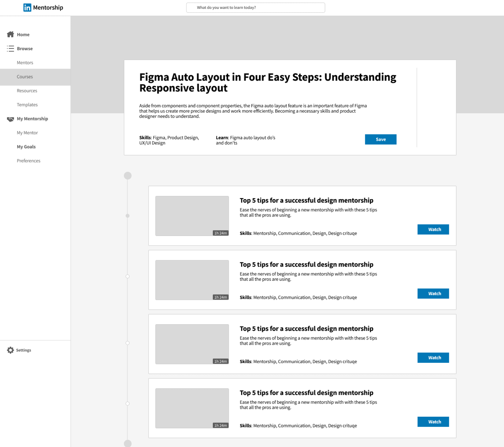Open Mentors in the sidebar

(25, 63)
